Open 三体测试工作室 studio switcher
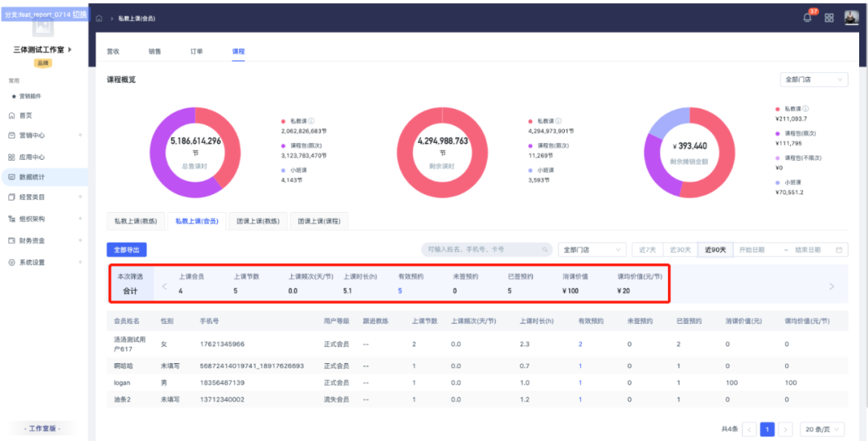Viewport: 868px width, 441px height. pos(43,50)
